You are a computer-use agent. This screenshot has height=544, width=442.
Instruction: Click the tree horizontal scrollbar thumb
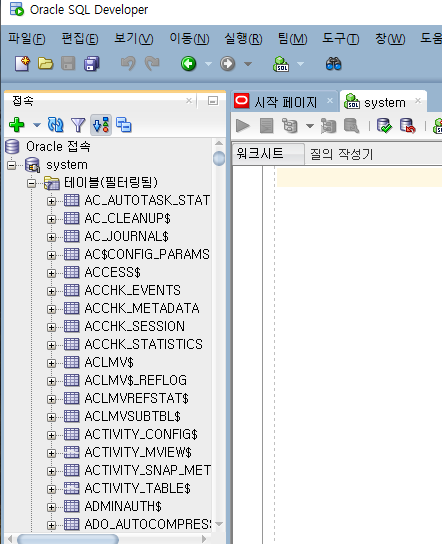68,539
